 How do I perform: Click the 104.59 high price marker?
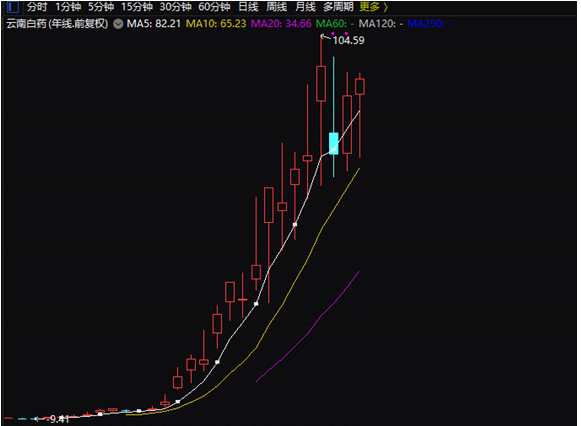(348, 40)
